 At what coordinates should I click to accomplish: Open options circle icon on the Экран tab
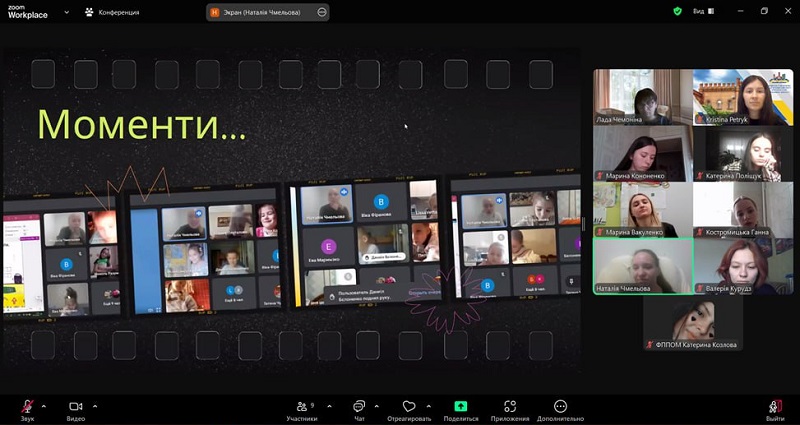322,12
